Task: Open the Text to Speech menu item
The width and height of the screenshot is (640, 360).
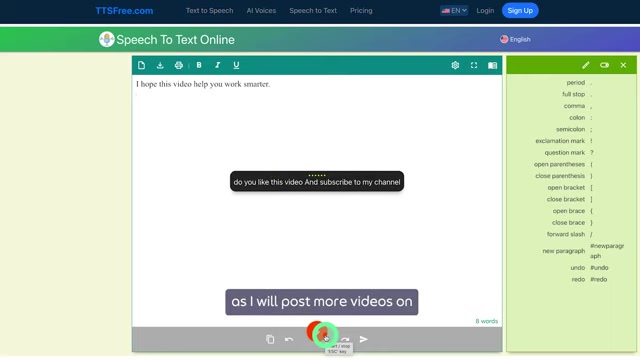Action: pyautogui.click(x=209, y=11)
